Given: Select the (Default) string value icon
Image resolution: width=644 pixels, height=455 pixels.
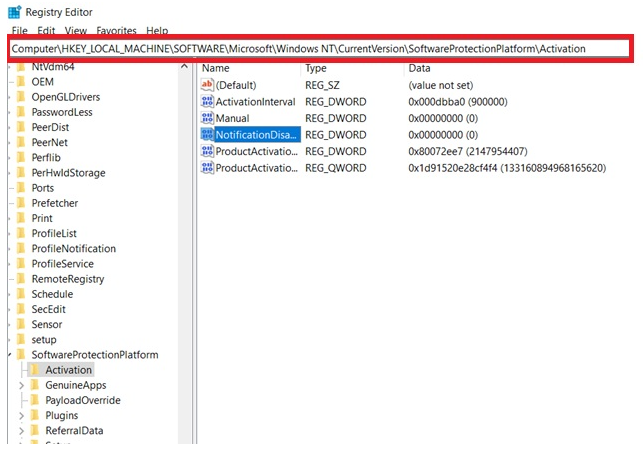Looking at the screenshot, I should point(207,85).
